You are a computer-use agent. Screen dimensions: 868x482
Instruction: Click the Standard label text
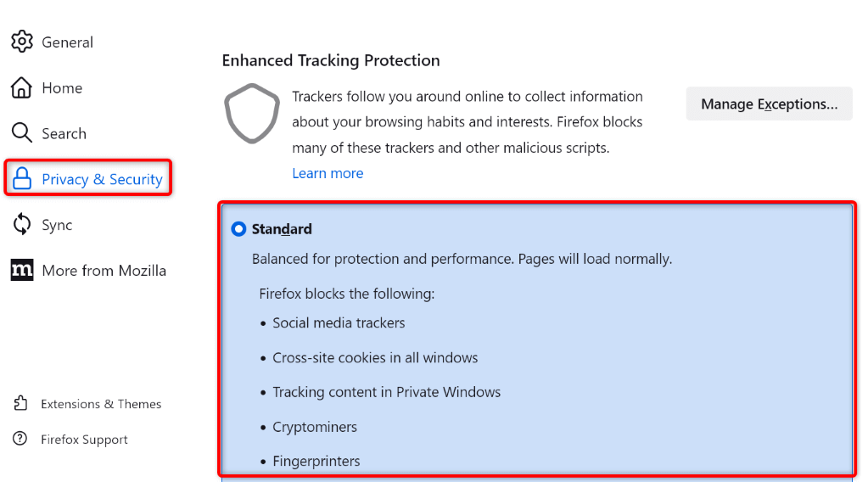pyautogui.click(x=282, y=229)
